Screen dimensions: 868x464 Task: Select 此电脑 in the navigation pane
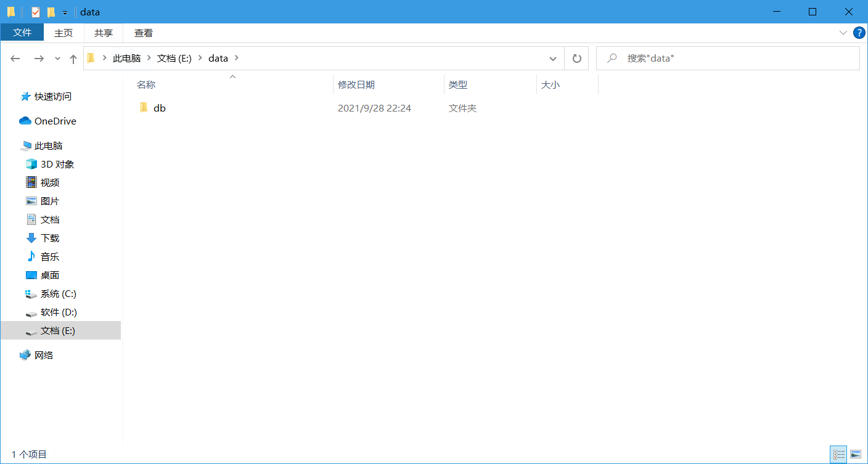click(49, 145)
